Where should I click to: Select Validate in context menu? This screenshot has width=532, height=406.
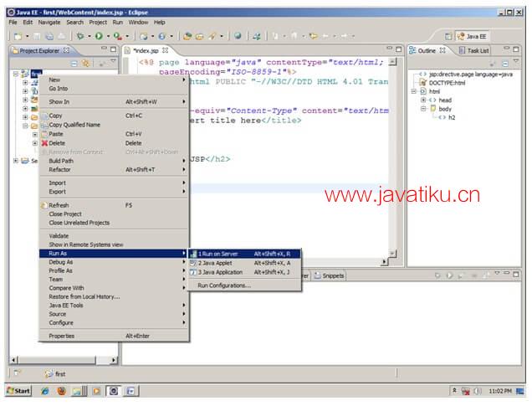coord(114,236)
